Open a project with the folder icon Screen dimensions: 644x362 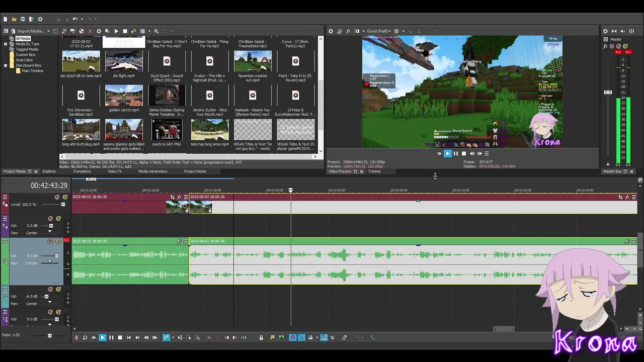(14, 19)
